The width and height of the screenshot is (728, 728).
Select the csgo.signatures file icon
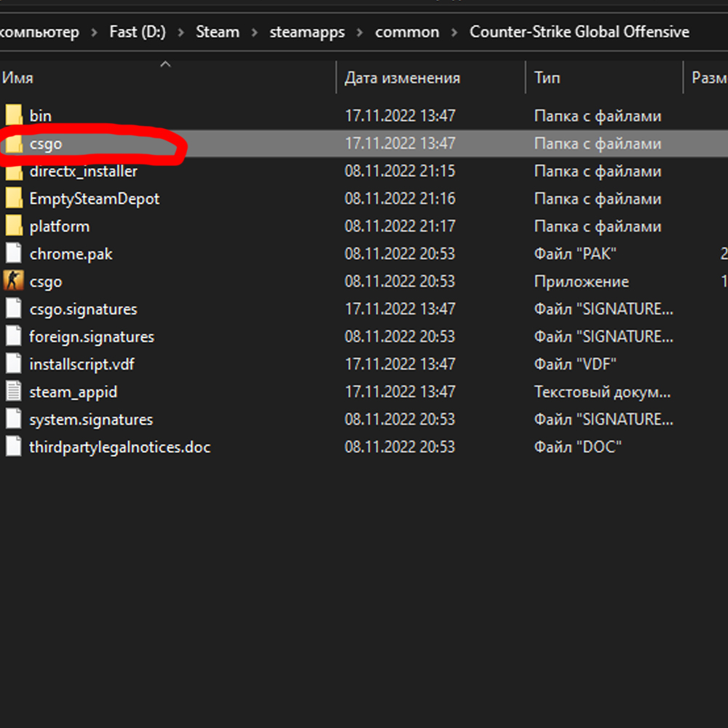coord(14,309)
